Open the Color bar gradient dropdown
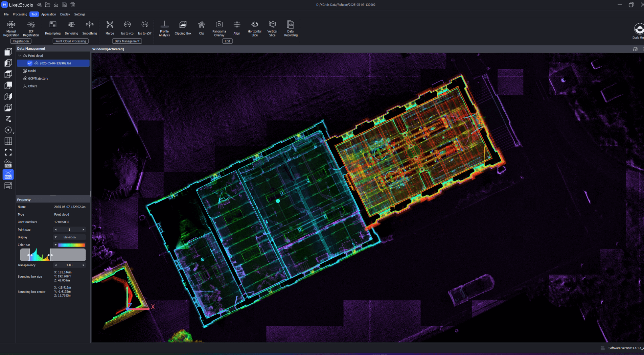 click(69, 245)
